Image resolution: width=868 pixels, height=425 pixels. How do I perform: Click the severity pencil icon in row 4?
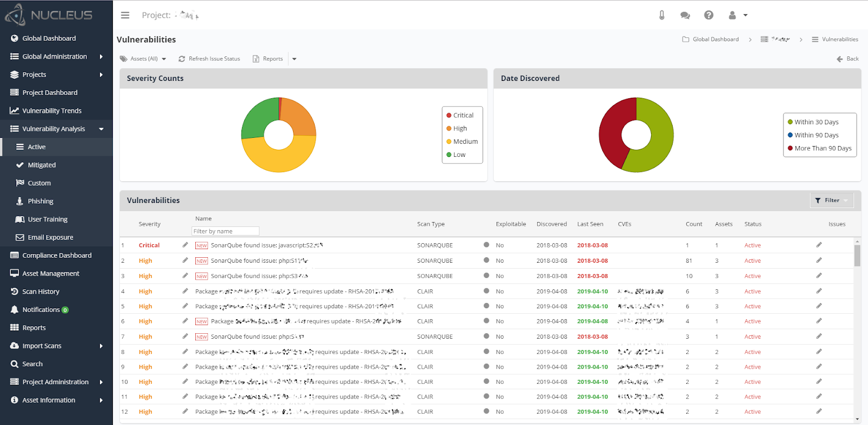coord(185,291)
